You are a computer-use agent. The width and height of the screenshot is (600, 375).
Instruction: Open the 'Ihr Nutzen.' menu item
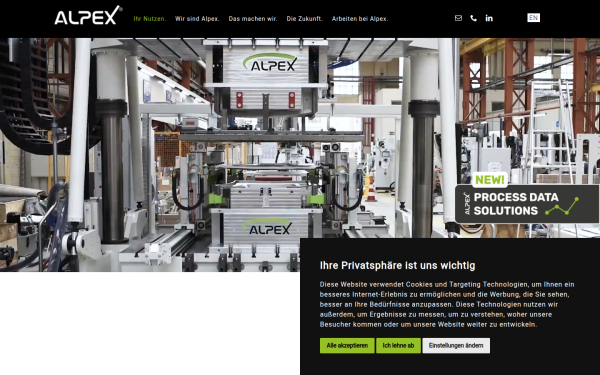[150, 18]
